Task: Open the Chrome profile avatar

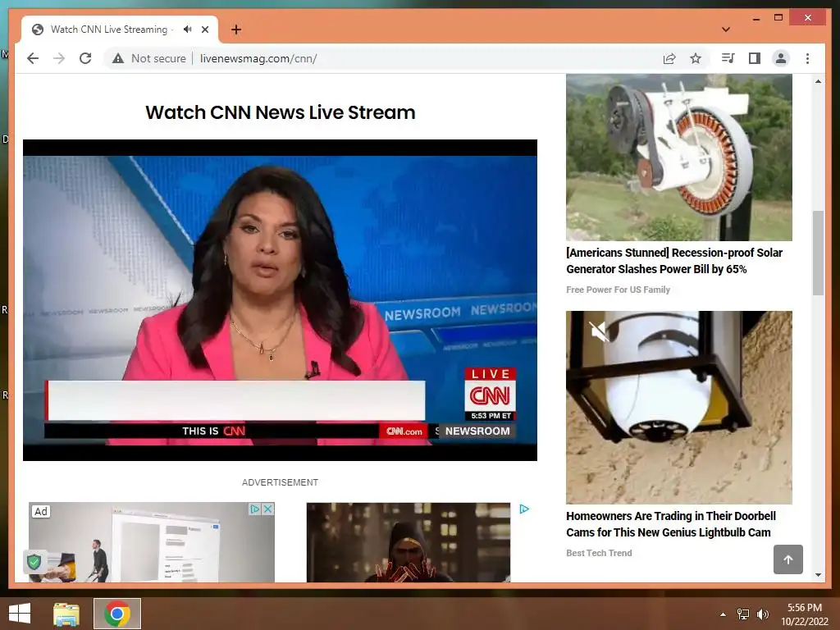Action: 781,58
